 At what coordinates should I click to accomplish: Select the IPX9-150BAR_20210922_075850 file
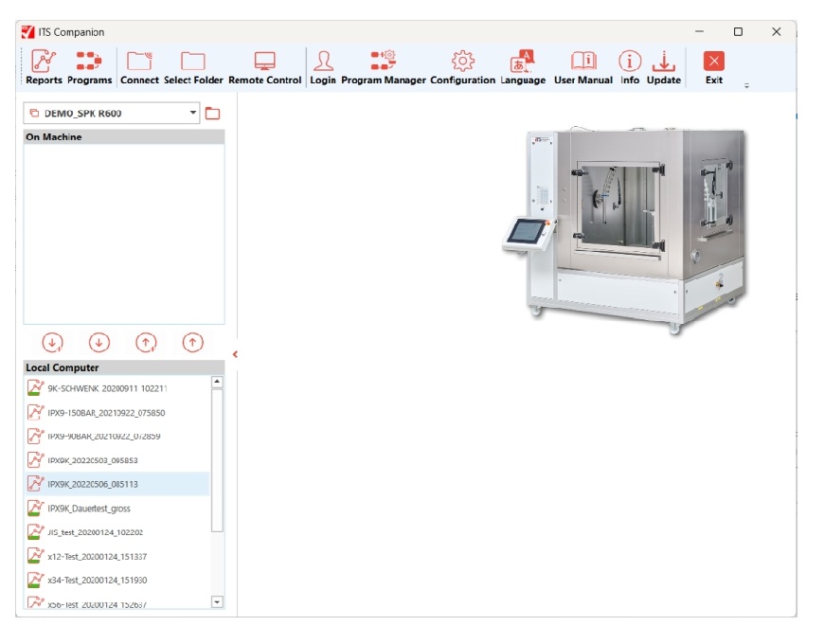pyautogui.click(x=106, y=413)
